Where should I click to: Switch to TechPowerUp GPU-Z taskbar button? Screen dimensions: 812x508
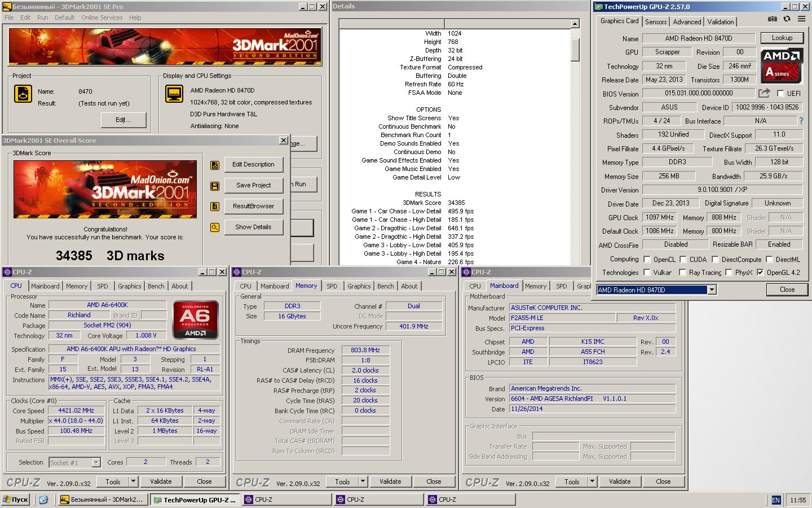pyautogui.click(x=195, y=500)
